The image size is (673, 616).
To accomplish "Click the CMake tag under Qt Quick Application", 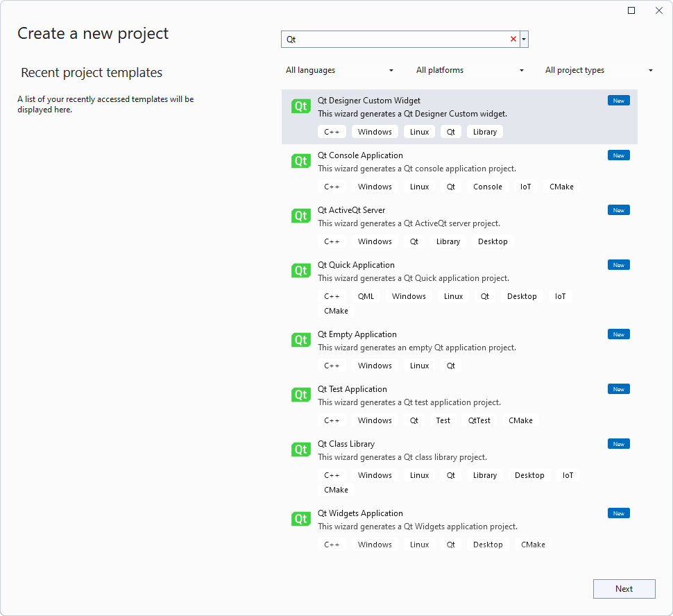I will [x=335, y=310].
